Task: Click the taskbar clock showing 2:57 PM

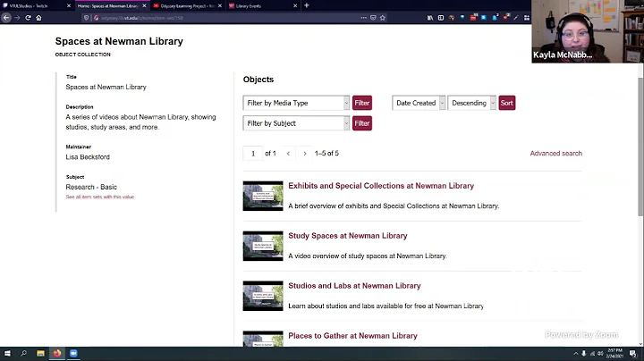Action: coord(614,354)
